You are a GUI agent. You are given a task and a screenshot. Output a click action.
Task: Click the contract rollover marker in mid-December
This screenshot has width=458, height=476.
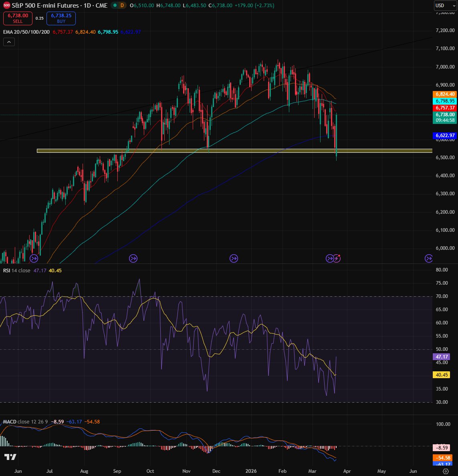[x=234, y=258]
